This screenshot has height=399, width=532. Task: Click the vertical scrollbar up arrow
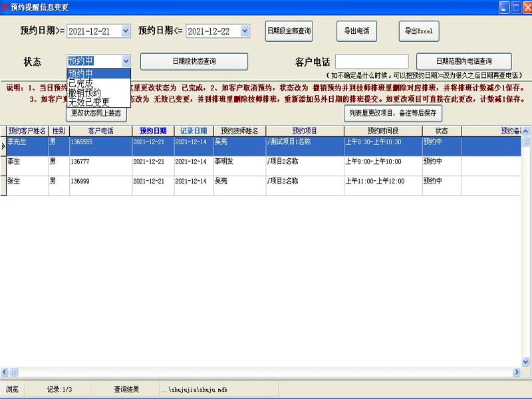pyautogui.click(x=525, y=131)
